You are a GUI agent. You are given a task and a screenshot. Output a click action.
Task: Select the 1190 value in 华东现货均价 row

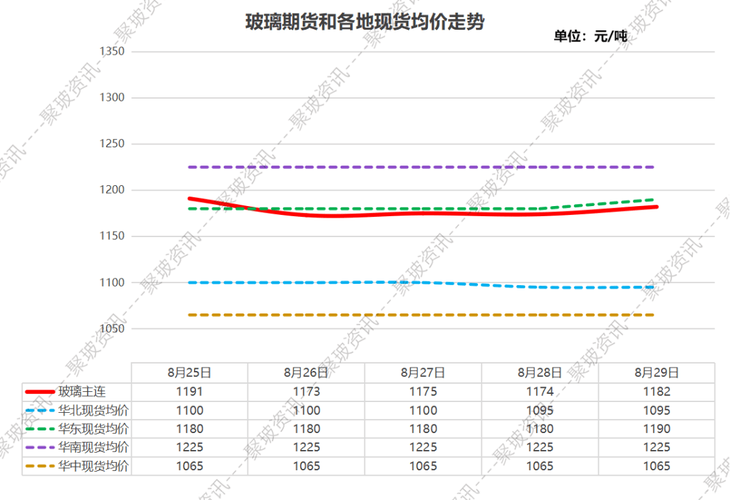click(x=656, y=429)
